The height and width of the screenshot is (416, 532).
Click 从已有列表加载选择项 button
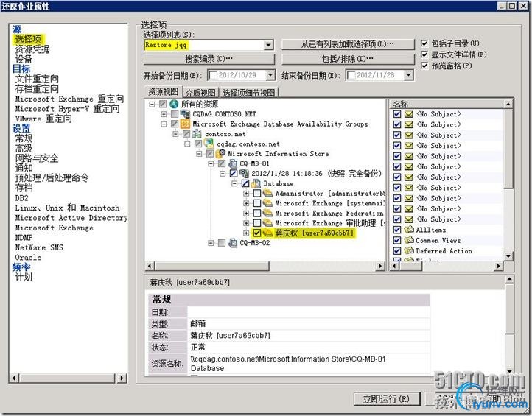348,44
